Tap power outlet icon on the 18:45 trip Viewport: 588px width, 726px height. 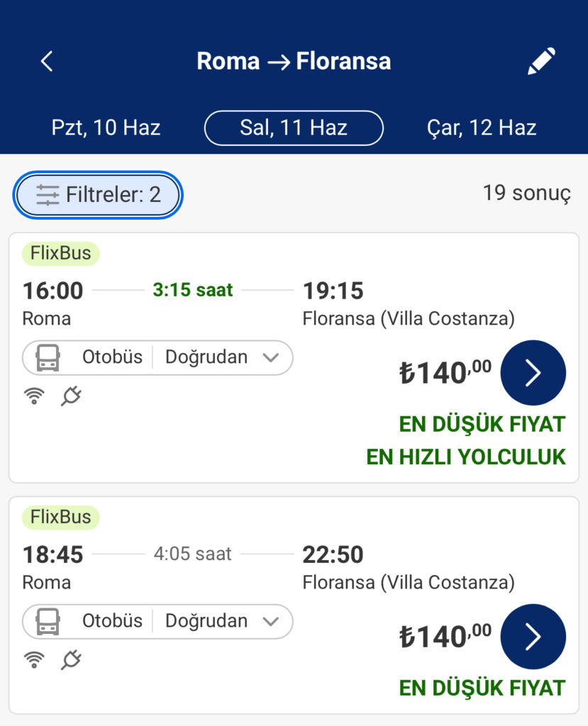tap(71, 659)
